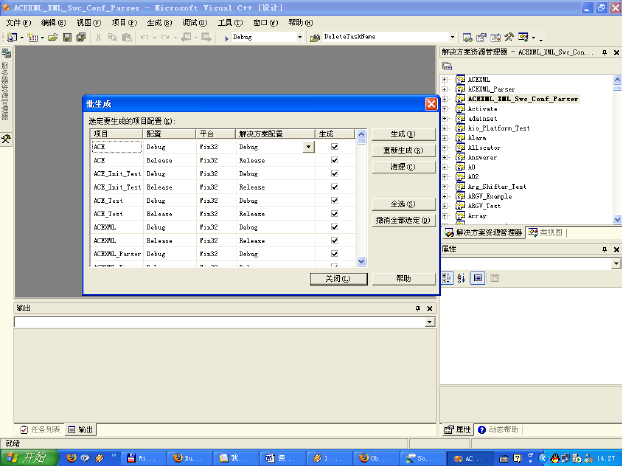The height and width of the screenshot is (466, 622).
Task: Click the Firefox quick launch icon in taskbar
Action: [x=71, y=458]
